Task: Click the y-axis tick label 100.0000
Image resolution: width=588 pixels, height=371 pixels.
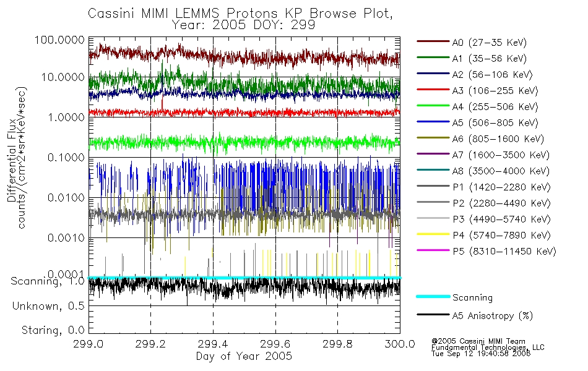Action: click(59, 40)
